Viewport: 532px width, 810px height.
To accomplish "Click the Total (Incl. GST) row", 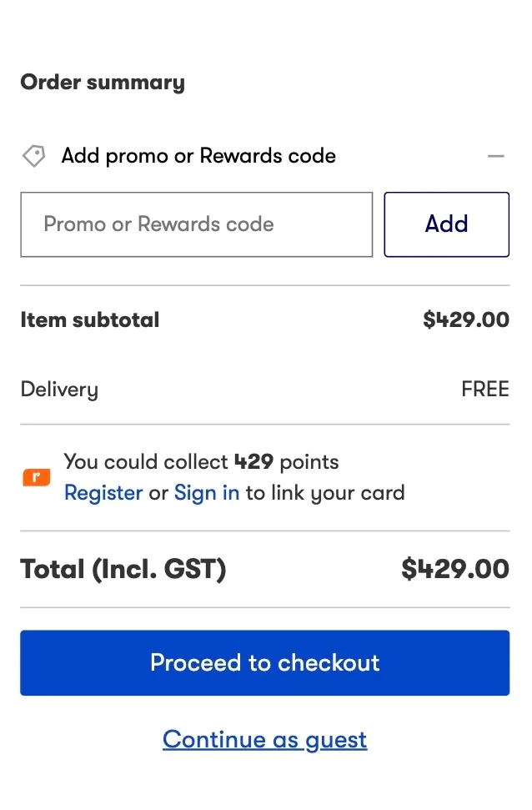I will pos(123,568).
